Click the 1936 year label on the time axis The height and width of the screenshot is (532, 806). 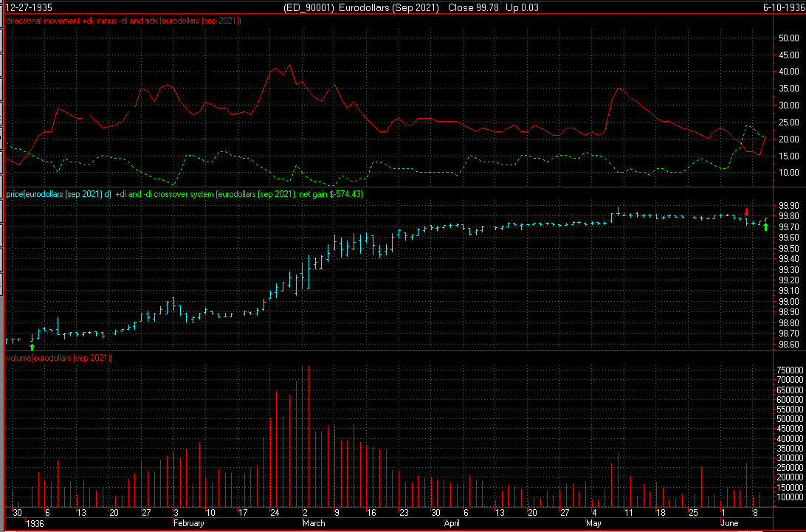pos(35,523)
